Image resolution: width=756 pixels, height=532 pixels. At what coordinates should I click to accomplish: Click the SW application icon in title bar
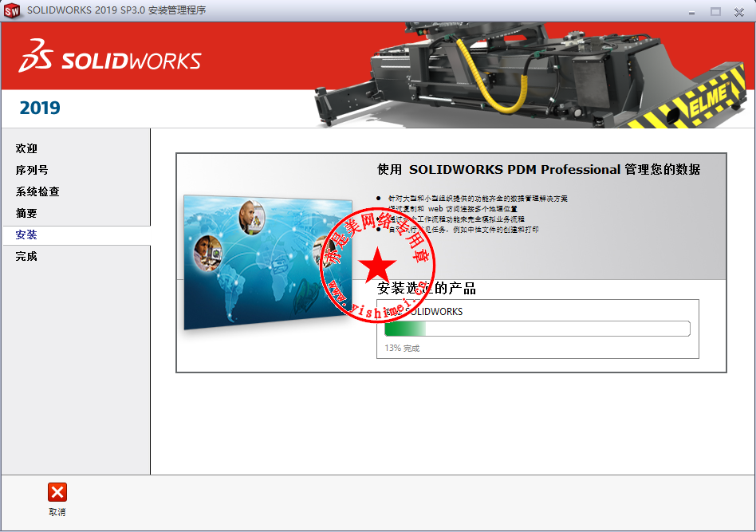[12, 10]
